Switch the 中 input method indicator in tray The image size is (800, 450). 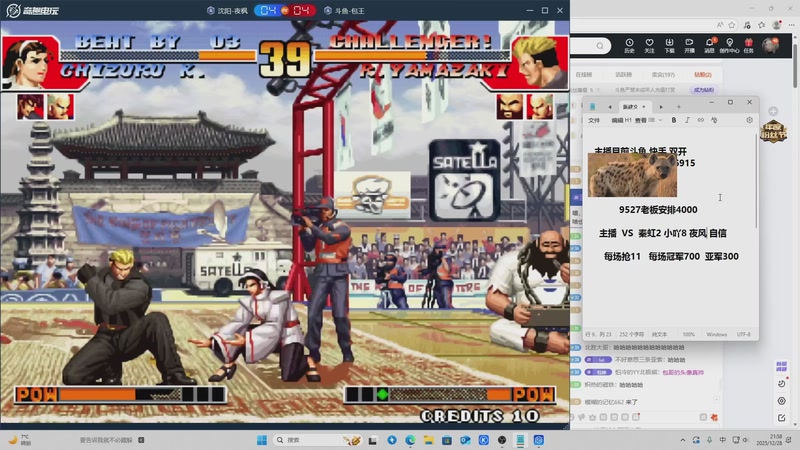tap(722, 440)
